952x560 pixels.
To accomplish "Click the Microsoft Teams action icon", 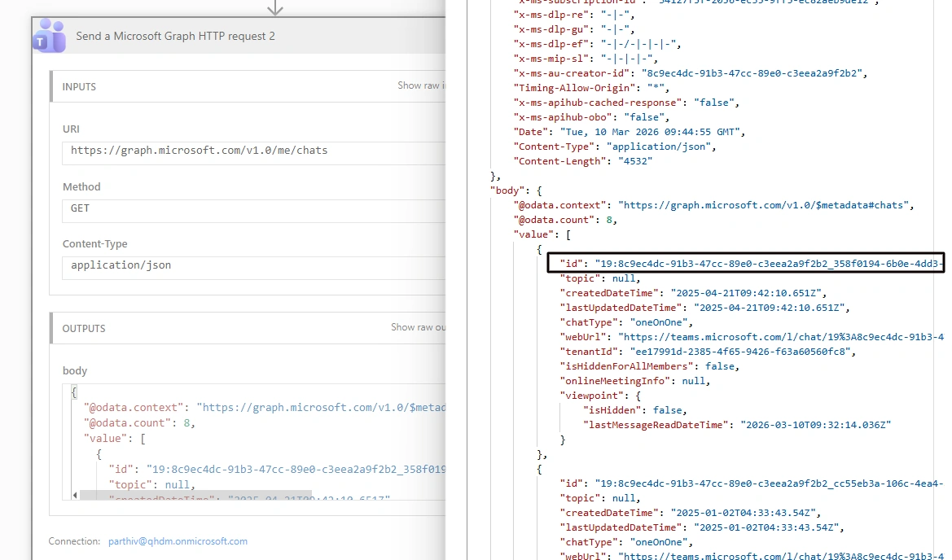I will click(49, 36).
